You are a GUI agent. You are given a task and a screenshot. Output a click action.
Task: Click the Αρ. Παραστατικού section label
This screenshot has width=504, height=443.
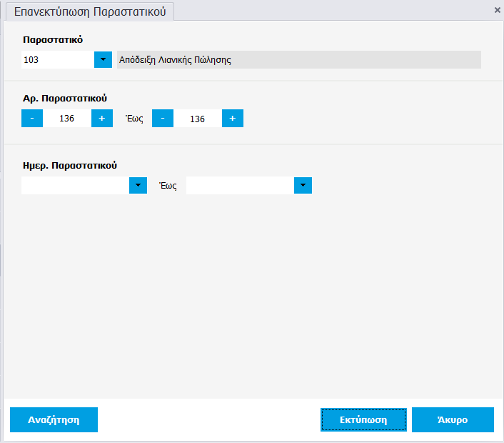[x=65, y=98]
